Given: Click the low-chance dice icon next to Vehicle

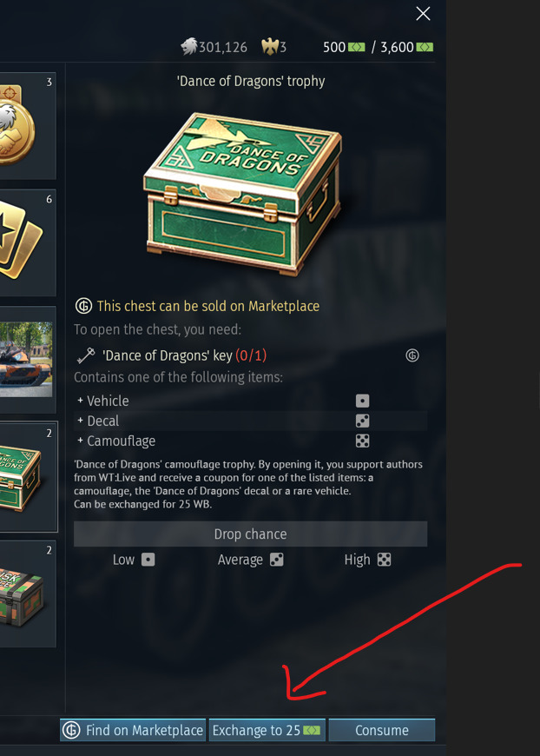Looking at the screenshot, I should tap(363, 401).
